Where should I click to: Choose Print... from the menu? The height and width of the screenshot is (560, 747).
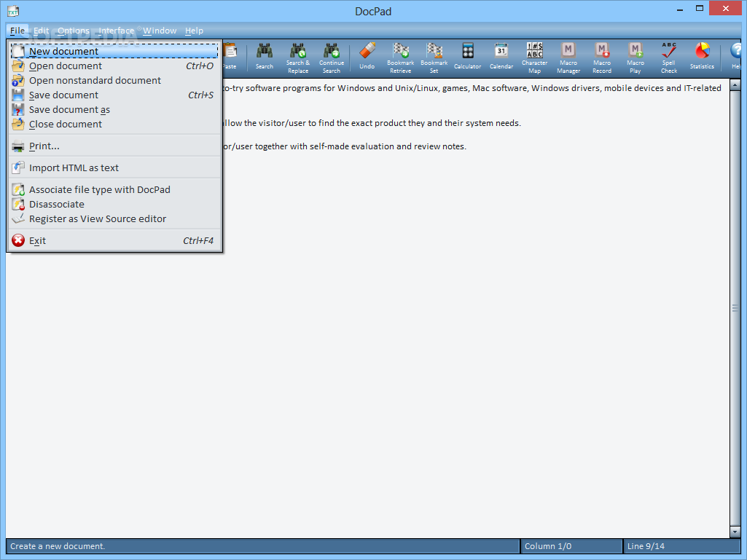[x=114, y=146]
